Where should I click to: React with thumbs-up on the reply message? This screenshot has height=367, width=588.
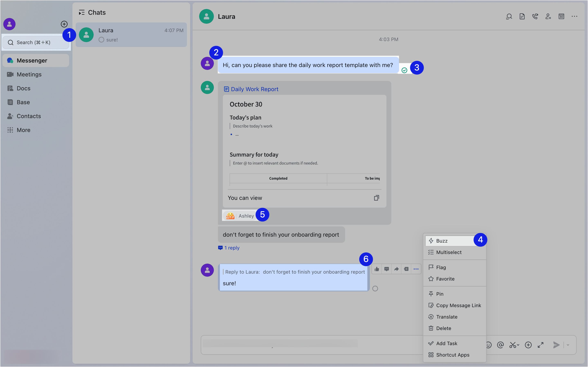coord(377,269)
